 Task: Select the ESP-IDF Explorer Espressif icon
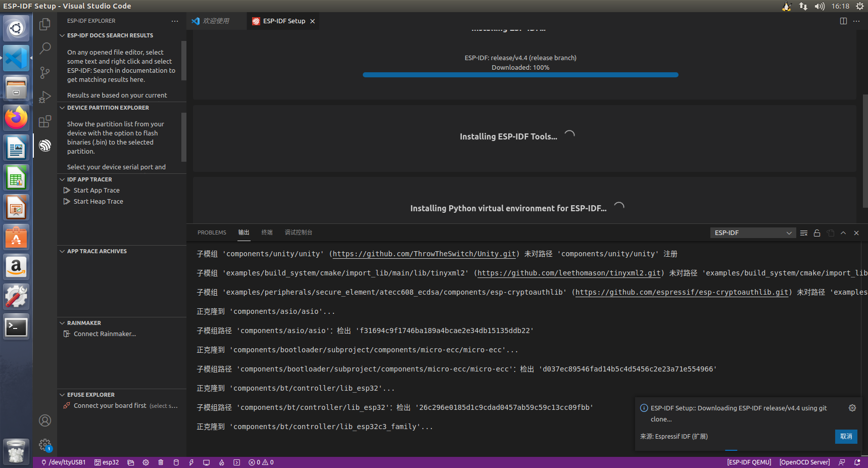pos(45,146)
